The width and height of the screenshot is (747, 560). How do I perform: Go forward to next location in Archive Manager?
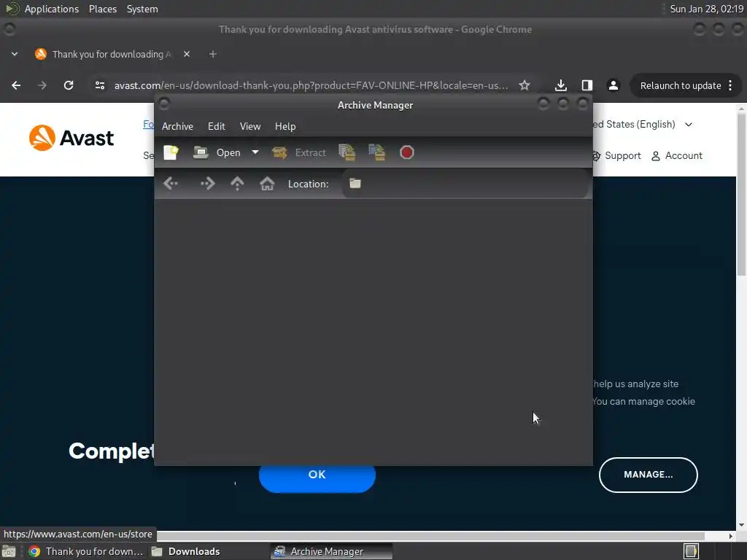pos(207,183)
